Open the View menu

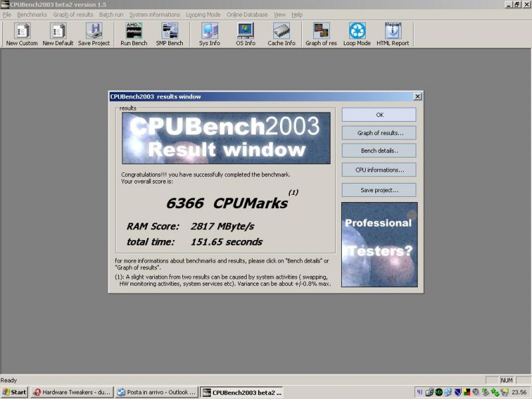pyautogui.click(x=279, y=15)
